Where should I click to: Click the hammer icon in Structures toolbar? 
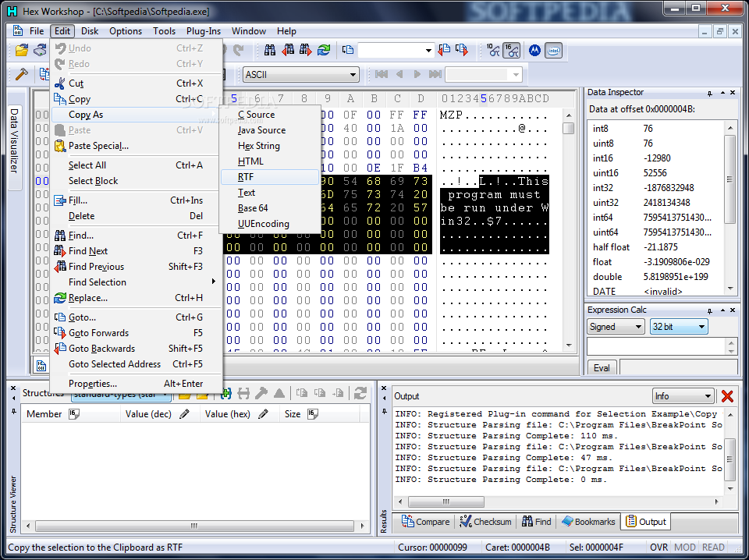click(261, 393)
